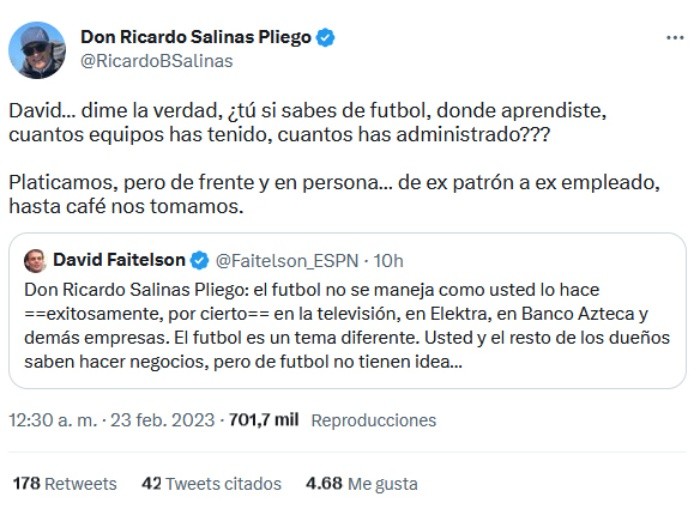
Task: Click the 10h timestamp on the quoted tweet
Action: [388, 261]
